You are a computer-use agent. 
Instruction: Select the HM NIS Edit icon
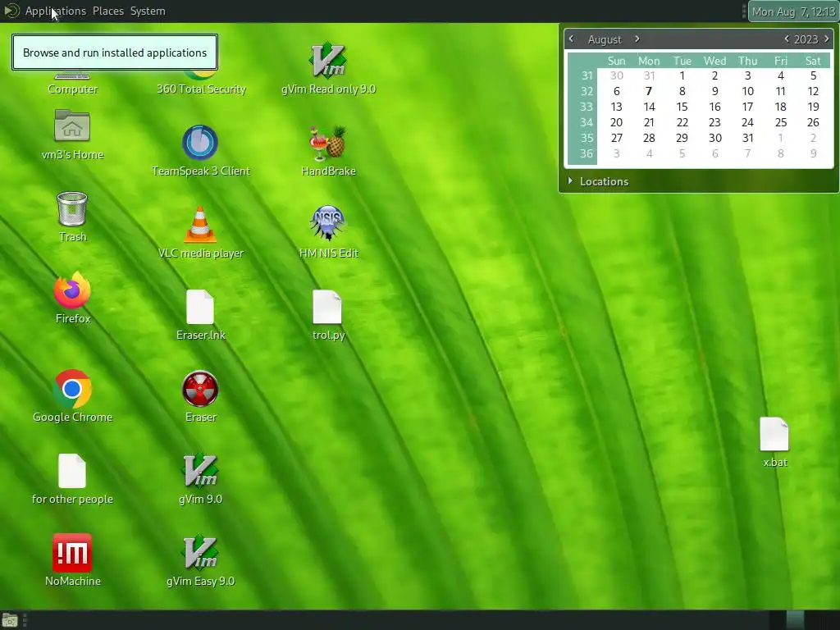328,223
